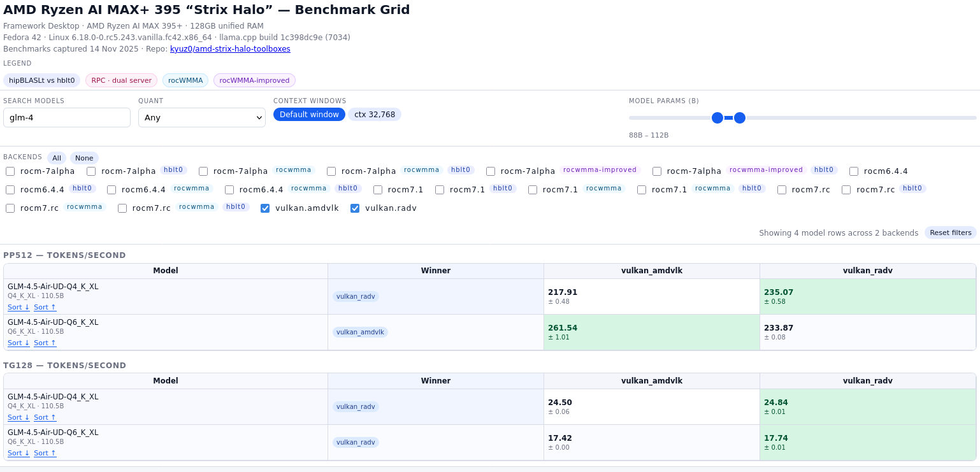Tick the rocm7.1 rocwmma-only checkbox

click(533, 190)
